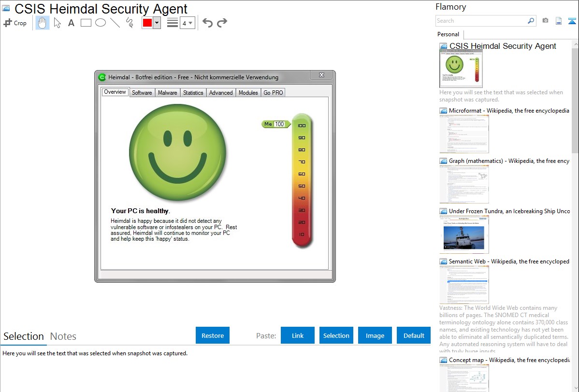The height and width of the screenshot is (392, 579).
Task: Select the ellipse shape tool
Action: coord(101,23)
